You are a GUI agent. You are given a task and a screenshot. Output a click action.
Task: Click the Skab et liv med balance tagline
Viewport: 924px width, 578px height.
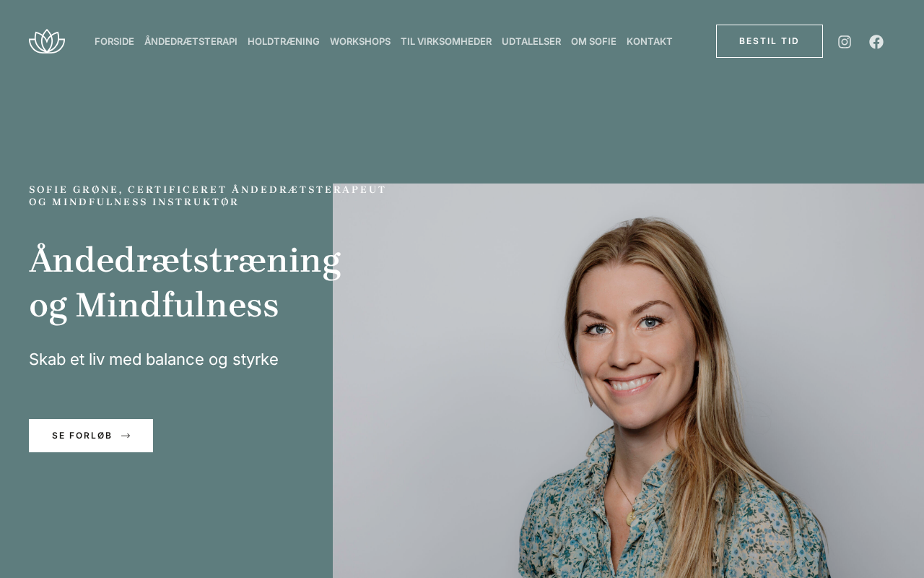click(154, 359)
